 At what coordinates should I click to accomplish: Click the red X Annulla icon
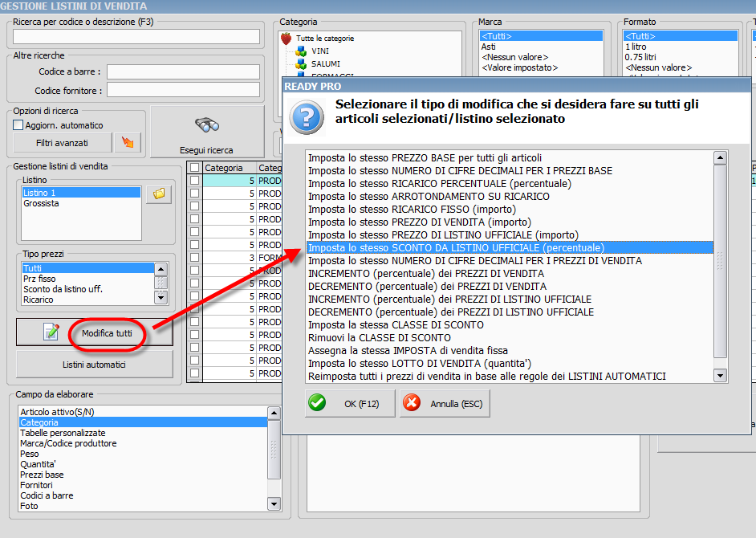412,403
